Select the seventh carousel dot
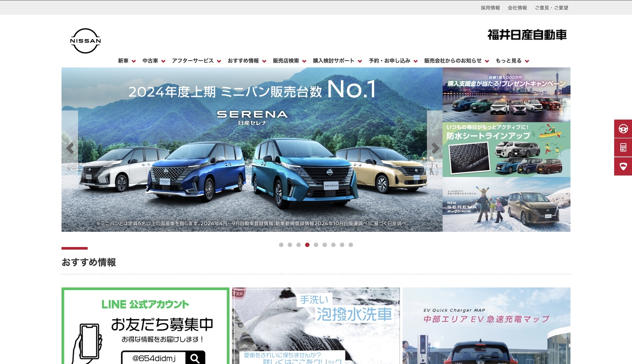 click(x=333, y=245)
